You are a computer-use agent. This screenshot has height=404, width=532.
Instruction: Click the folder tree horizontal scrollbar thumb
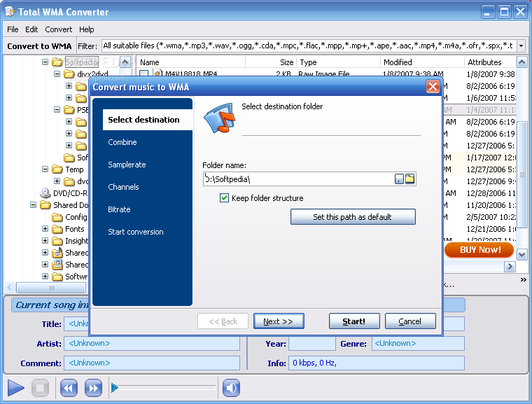51,288
